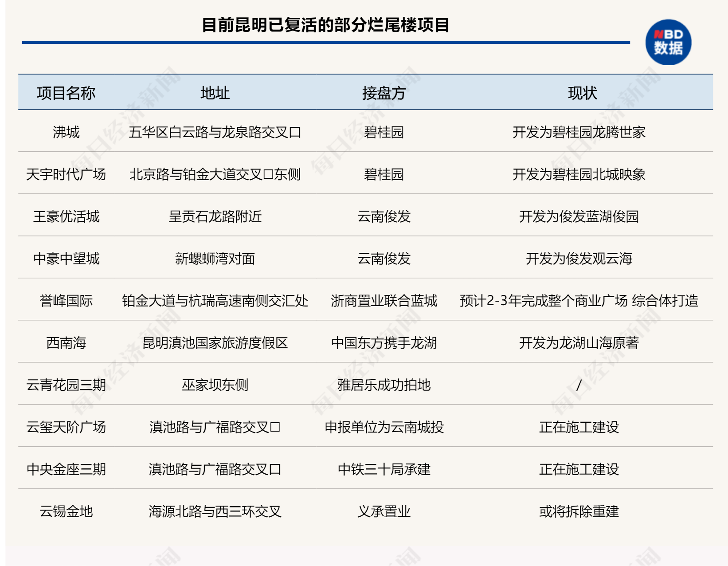Click the 誉峰国际 project name cell
Screen dimensions: 728x566
66,301
